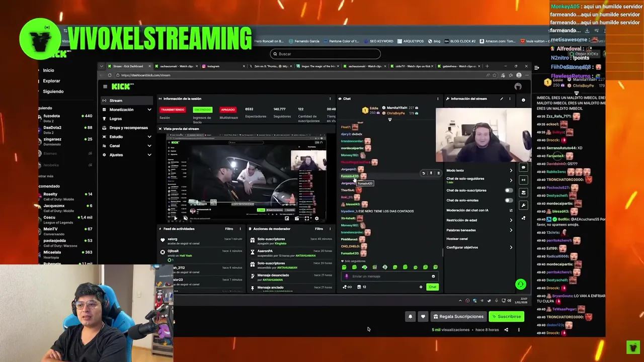The height and width of the screenshot is (362, 644).
Task: Edit stream info with the pencil icon
Action: pyautogui.click(x=501, y=99)
